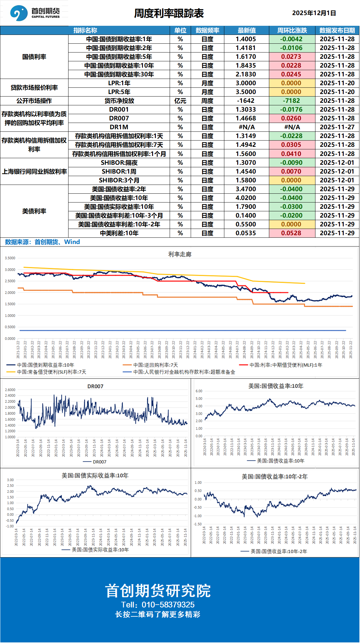Click the 数据发布日期 column header

[x=337, y=31]
